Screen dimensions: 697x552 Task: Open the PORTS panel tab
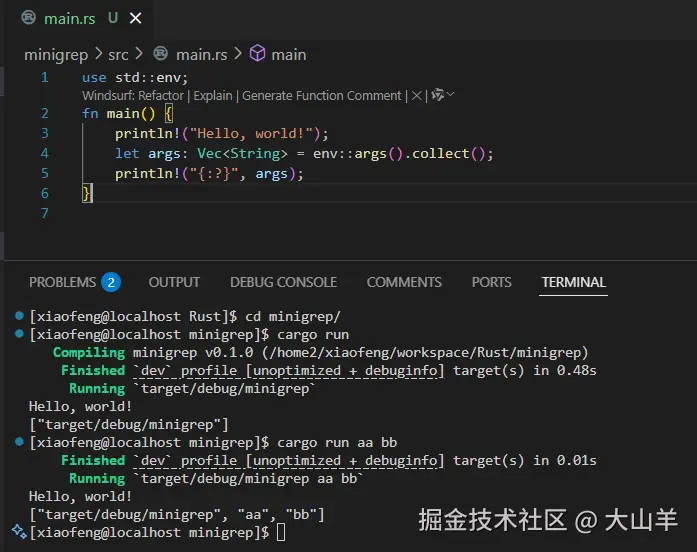pos(491,282)
